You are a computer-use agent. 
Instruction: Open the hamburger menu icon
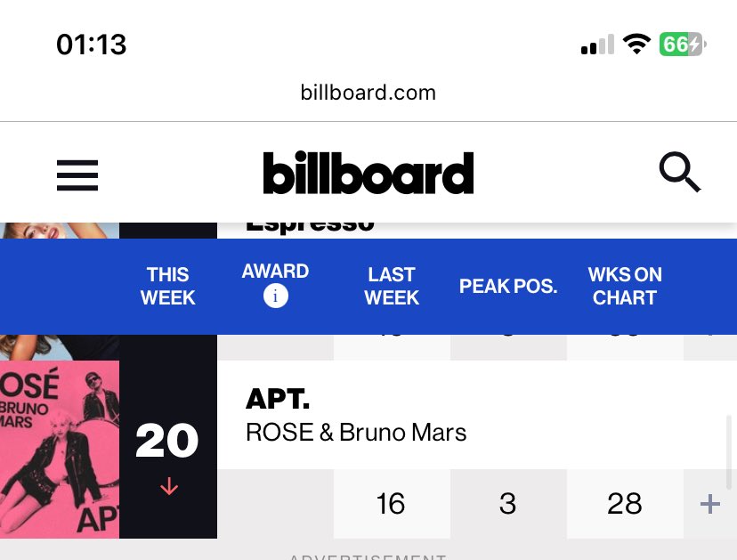point(77,175)
